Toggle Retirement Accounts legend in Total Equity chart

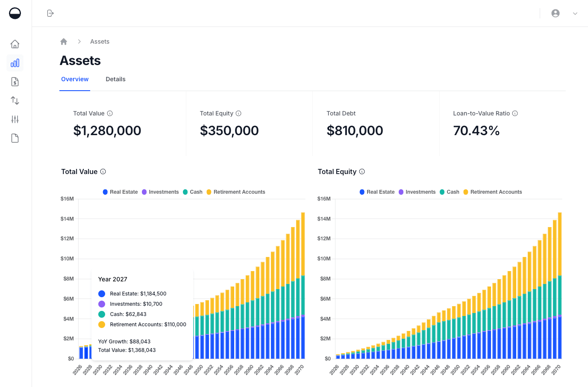[493, 192]
